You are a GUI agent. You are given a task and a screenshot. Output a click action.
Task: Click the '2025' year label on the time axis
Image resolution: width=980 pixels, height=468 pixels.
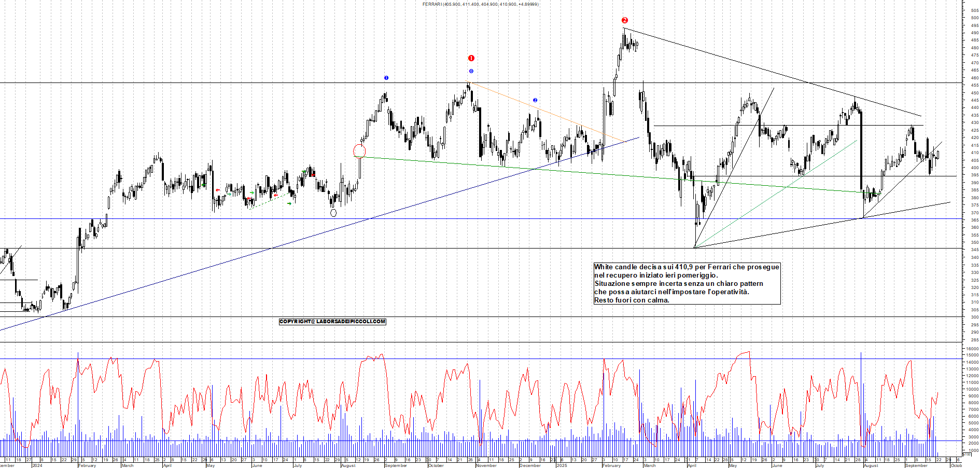562,465
